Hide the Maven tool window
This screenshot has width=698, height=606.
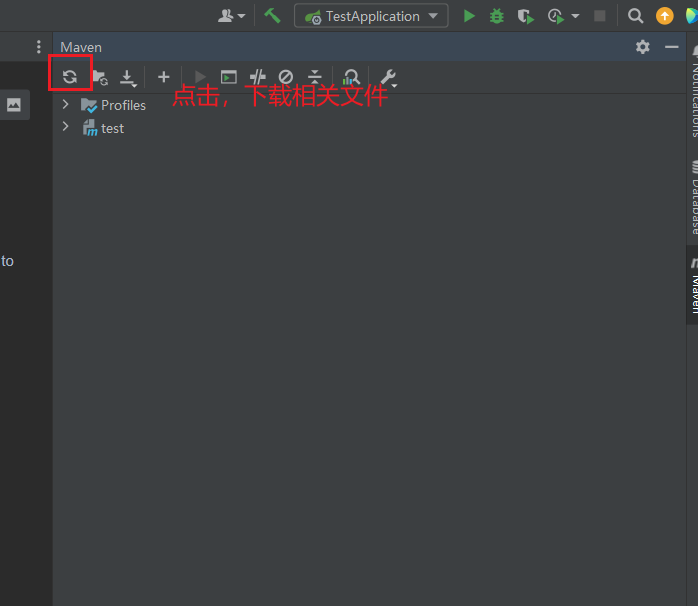(x=671, y=47)
